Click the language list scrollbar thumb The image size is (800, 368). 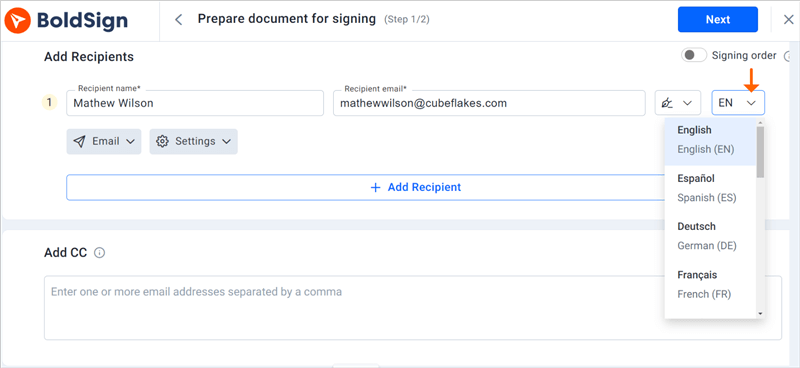[x=760, y=152]
